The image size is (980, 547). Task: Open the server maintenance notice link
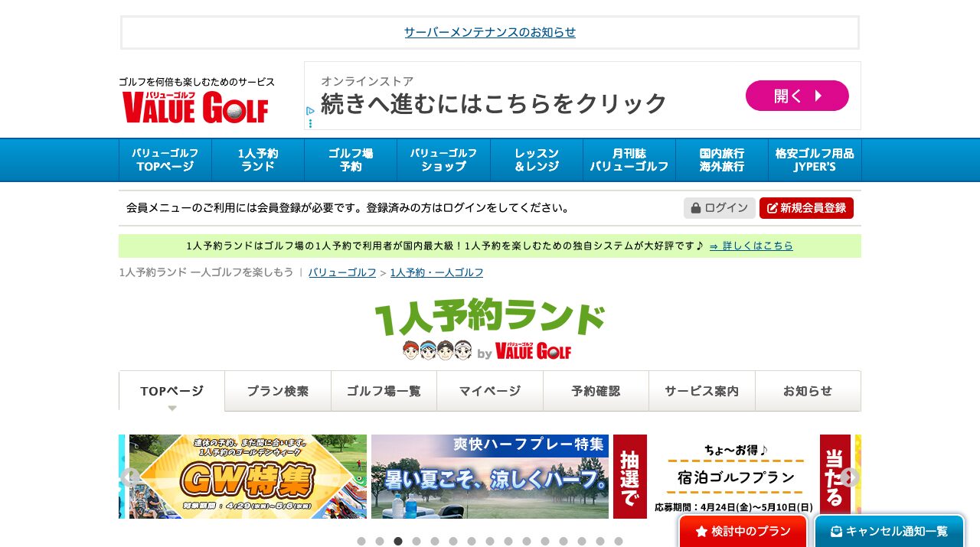490,32
